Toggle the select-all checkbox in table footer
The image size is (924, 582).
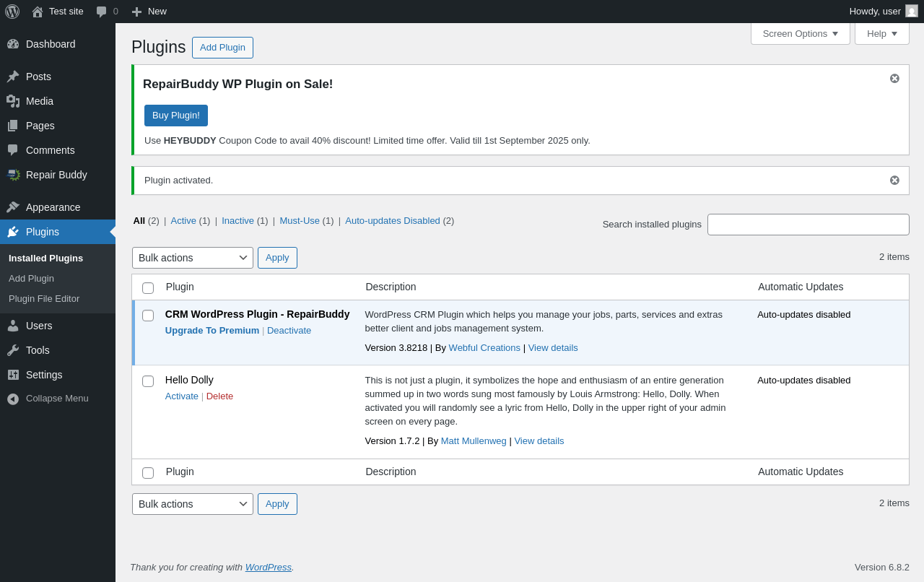(x=148, y=473)
